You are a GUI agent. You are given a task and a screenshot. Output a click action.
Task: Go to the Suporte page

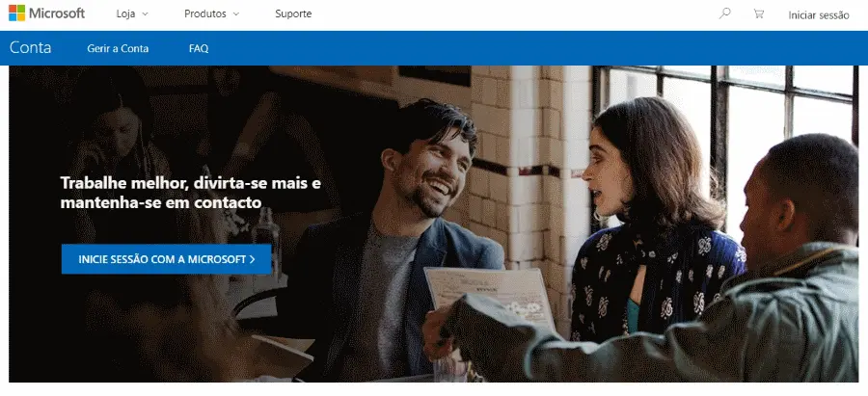pos(293,13)
